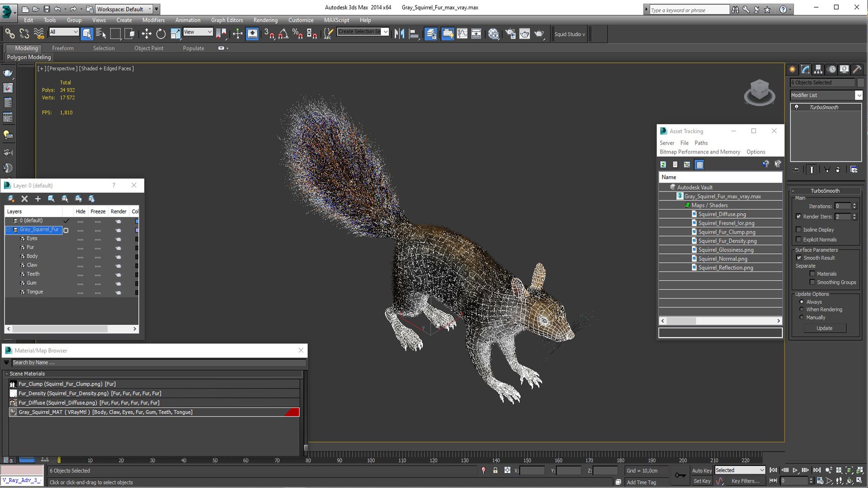
Task: Click the Select Object tool
Action: coord(87,34)
